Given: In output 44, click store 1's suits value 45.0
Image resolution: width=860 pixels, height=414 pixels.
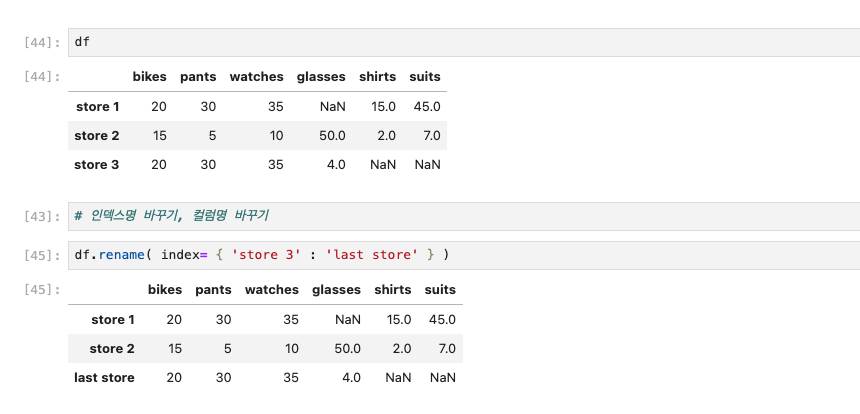Looking at the screenshot, I should click(x=427, y=106).
